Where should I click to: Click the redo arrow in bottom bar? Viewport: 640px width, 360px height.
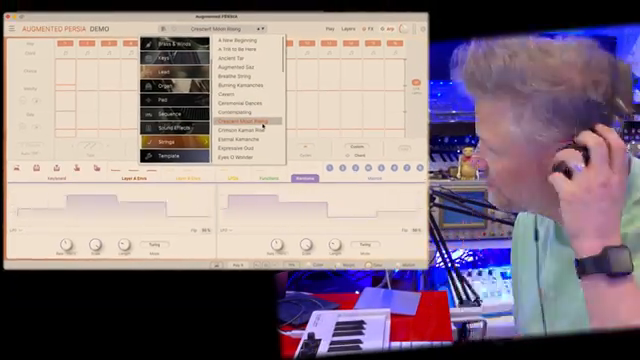266,265
